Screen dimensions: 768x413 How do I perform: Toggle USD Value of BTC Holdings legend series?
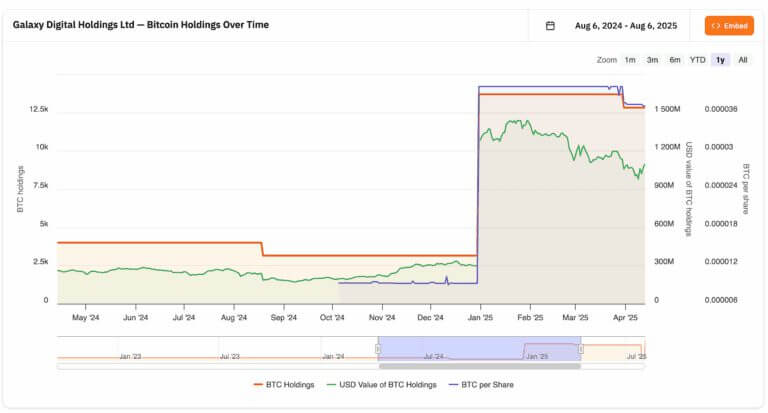click(x=382, y=385)
